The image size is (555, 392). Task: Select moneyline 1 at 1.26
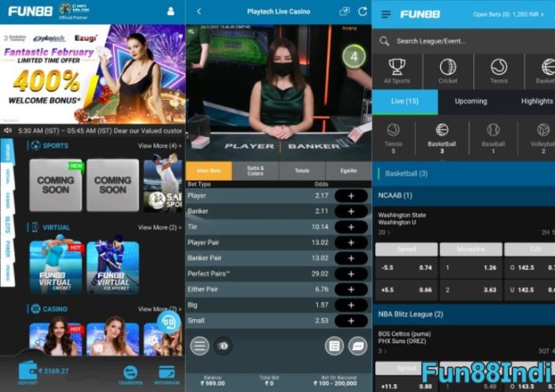[471, 268]
